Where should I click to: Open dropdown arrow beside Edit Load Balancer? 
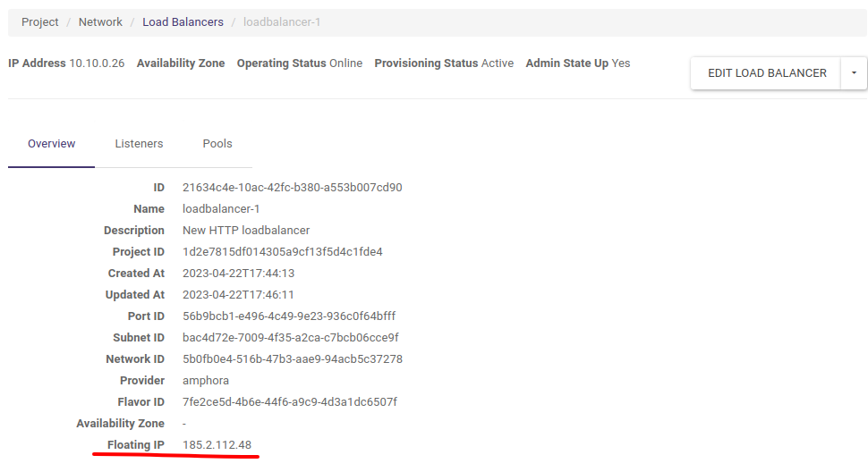(854, 73)
